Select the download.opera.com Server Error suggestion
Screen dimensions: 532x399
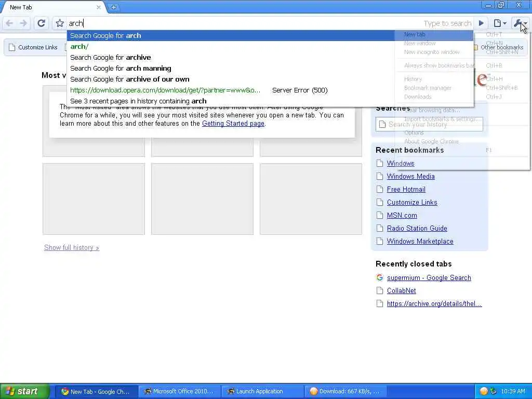[270, 90]
